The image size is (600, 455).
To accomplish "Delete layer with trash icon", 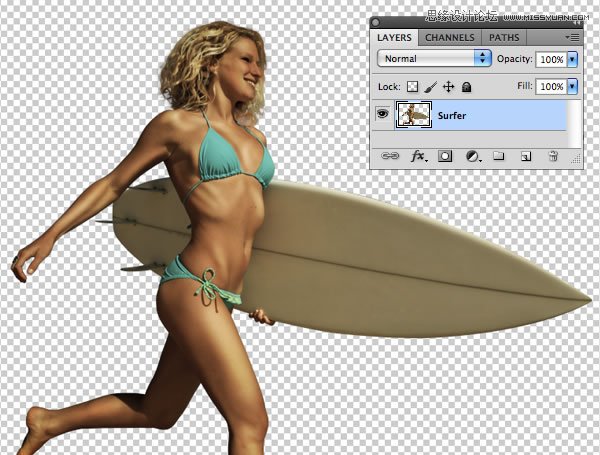I will point(553,156).
